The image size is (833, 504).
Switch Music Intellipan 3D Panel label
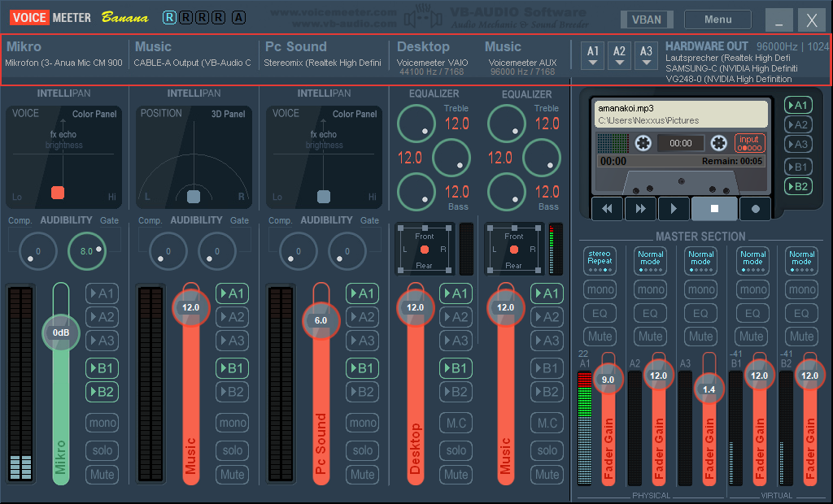[228, 114]
